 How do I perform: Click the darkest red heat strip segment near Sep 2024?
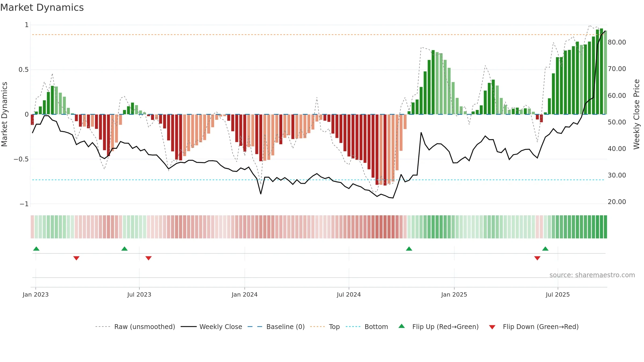[x=385, y=227]
